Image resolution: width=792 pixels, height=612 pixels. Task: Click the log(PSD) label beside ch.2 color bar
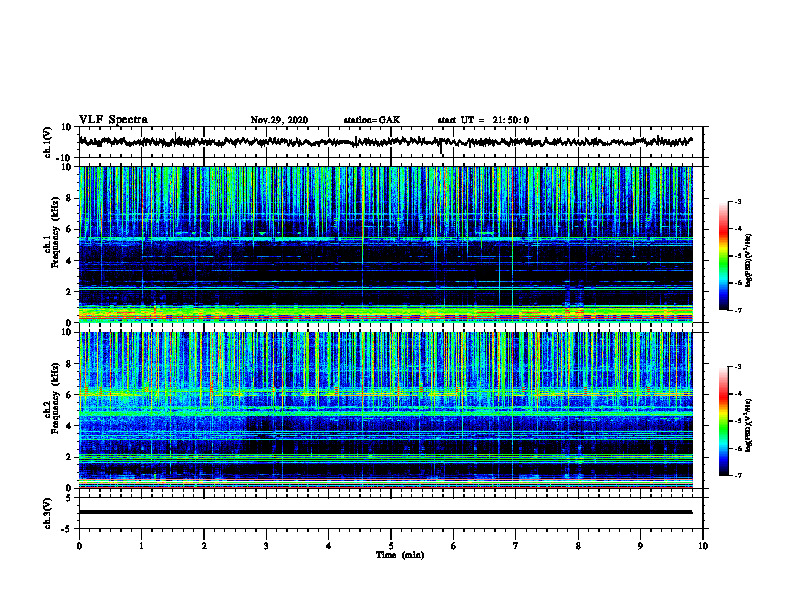point(749,425)
